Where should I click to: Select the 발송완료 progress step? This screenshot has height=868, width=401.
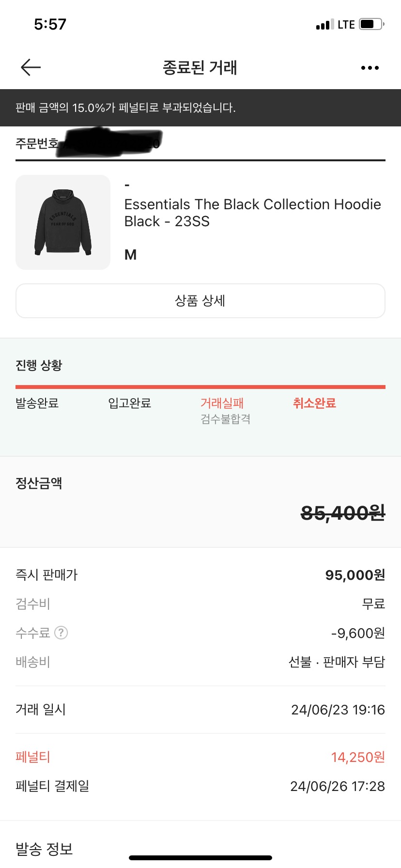coord(37,403)
